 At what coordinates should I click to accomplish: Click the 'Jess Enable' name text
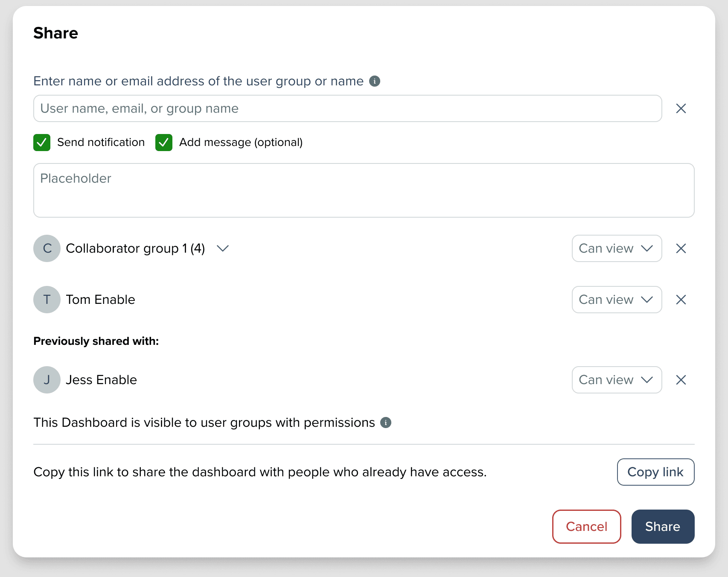(101, 380)
